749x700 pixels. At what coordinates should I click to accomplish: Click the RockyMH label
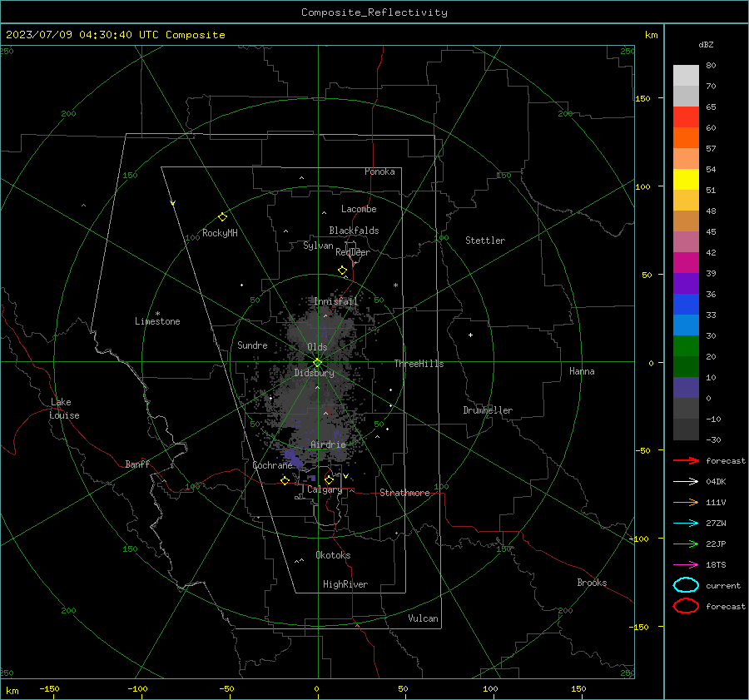pos(220,233)
